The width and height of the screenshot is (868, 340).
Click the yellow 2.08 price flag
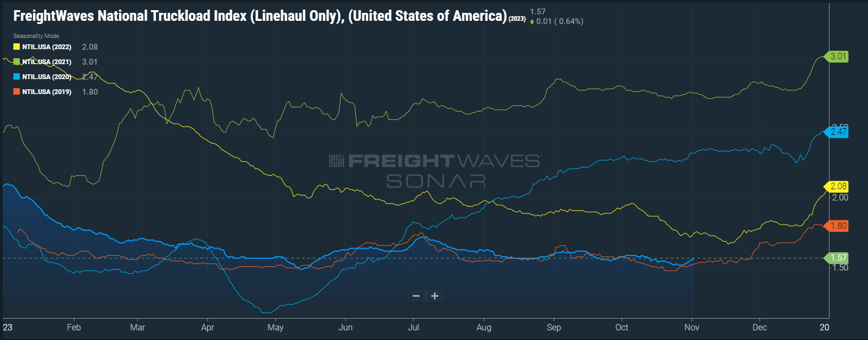(838, 187)
